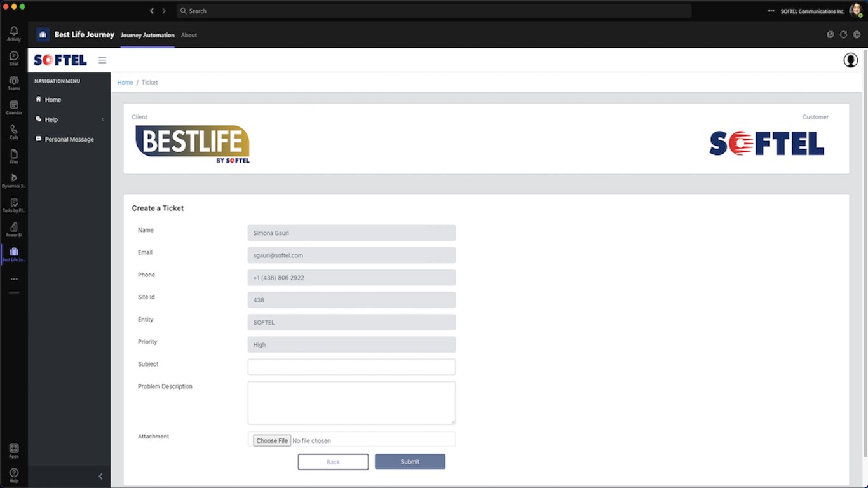
Task: Submit the ticket form
Action: [410, 462]
